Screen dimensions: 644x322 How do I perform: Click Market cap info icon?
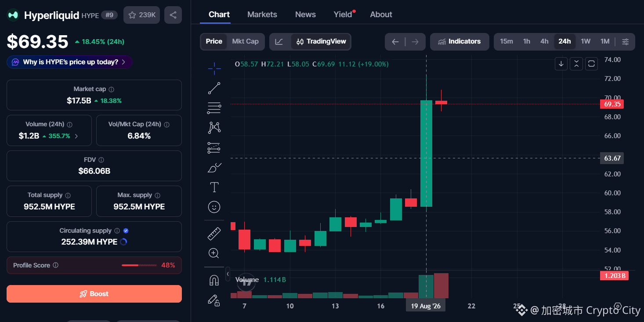(x=112, y=89)
